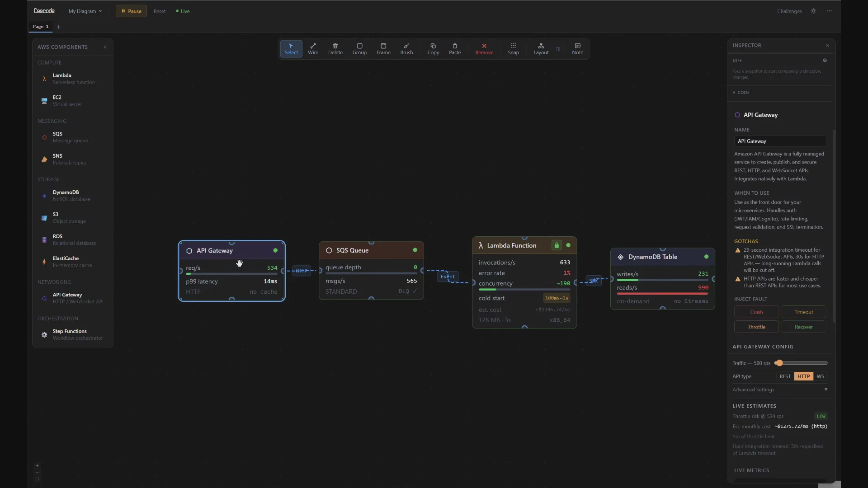The height and width of the screenshot is (488, 868).
Task: Click the Copy tool
Action: point(433,49)
